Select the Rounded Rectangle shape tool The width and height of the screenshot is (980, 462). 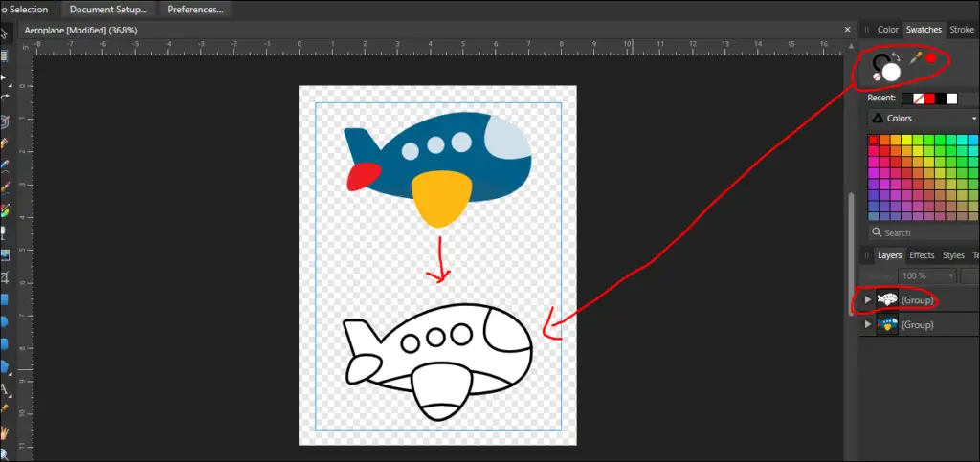coord(4,344)
